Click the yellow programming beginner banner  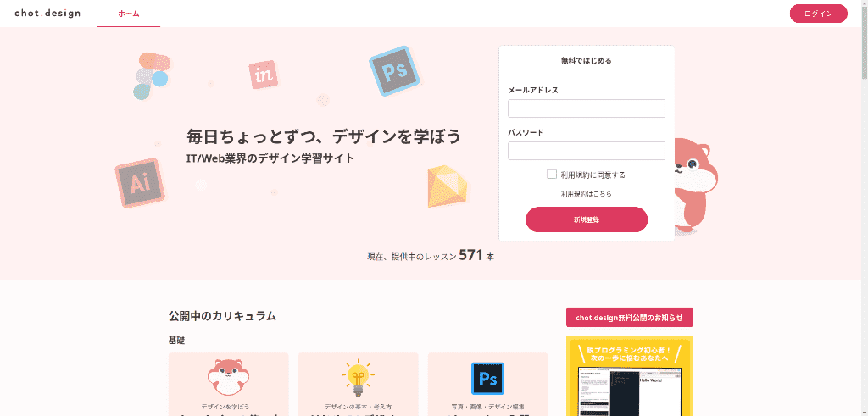(630, 377)
